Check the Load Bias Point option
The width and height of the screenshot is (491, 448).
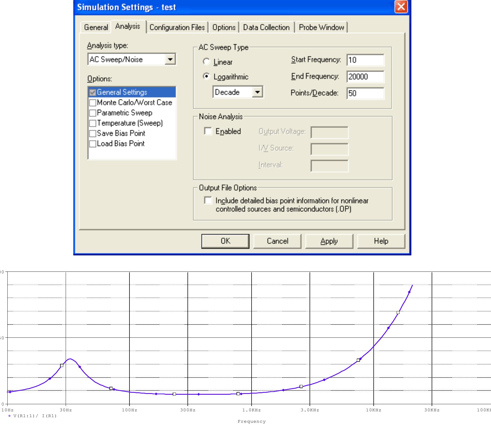[x=93, y=144]
